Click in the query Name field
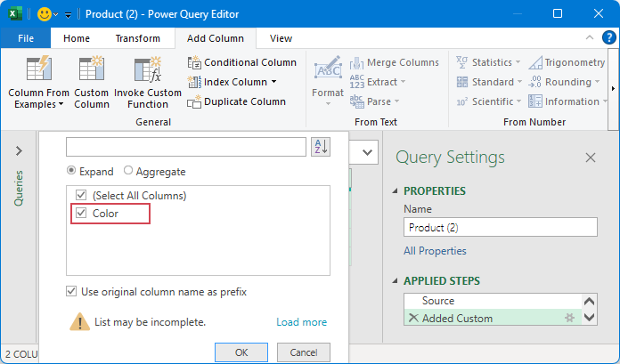 point(500,227)
